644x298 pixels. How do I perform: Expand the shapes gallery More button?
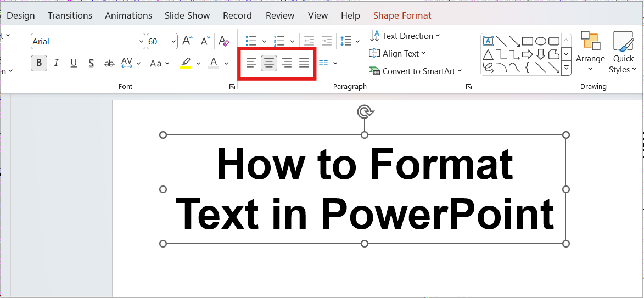click(566, 68)
